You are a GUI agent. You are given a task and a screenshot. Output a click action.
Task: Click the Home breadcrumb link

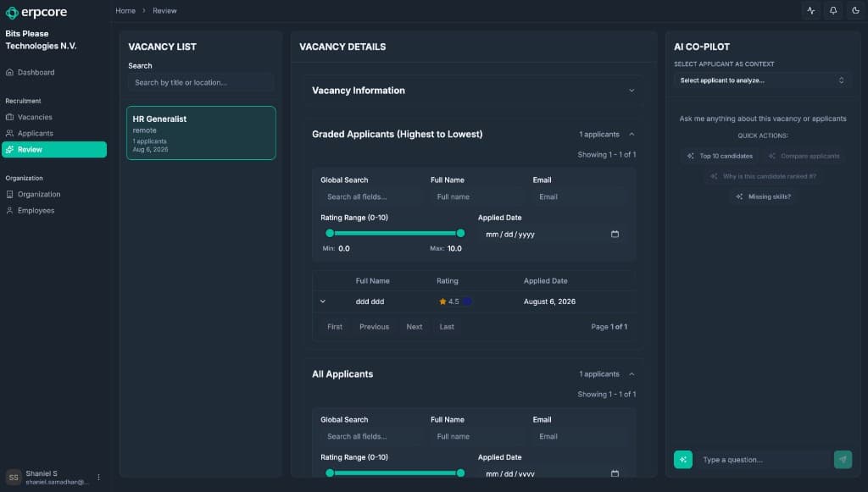125,10
